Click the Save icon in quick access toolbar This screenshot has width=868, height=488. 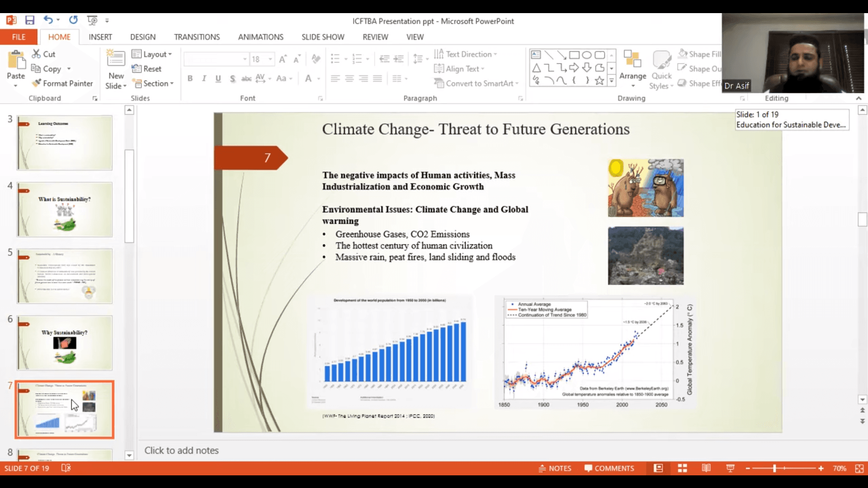[30, 20]
